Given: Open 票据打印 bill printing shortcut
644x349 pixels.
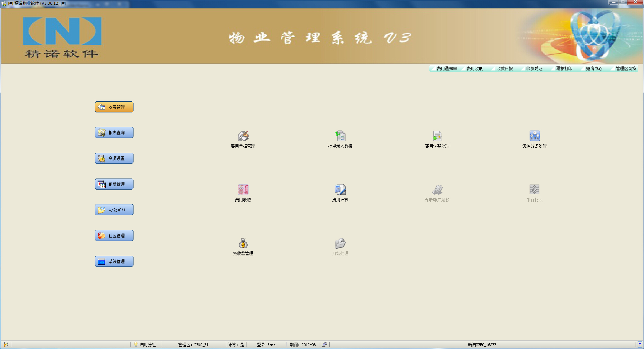Looking at the screenshot, I should (x=564, y=68).
